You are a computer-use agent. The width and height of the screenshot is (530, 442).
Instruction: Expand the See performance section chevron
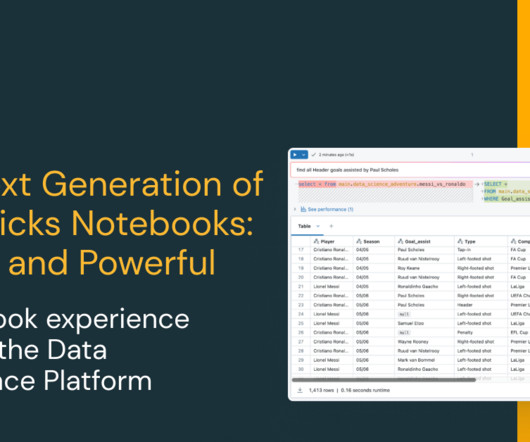coord(295,209)
